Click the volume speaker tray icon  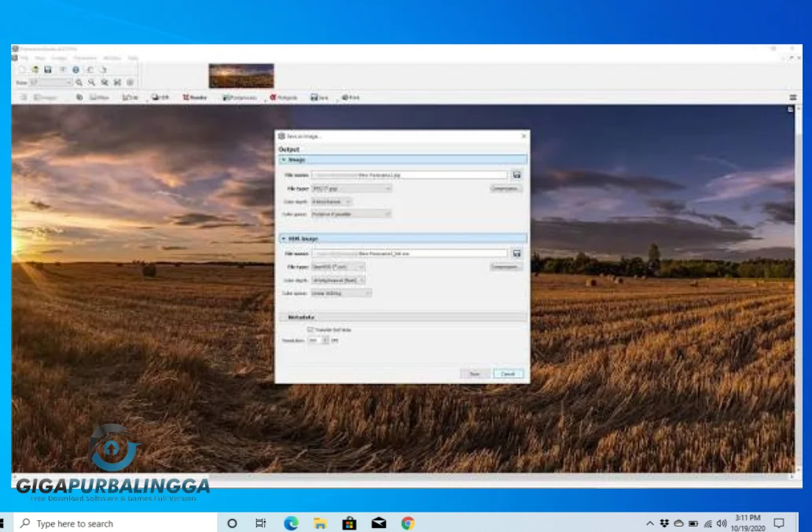[x=722, y=523]
